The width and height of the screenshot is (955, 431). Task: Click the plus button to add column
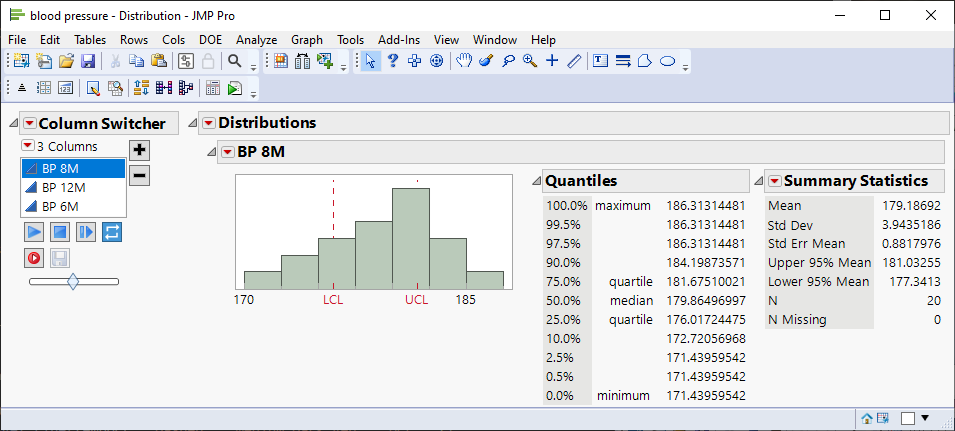pyautogui.click(x=140, y=150)
